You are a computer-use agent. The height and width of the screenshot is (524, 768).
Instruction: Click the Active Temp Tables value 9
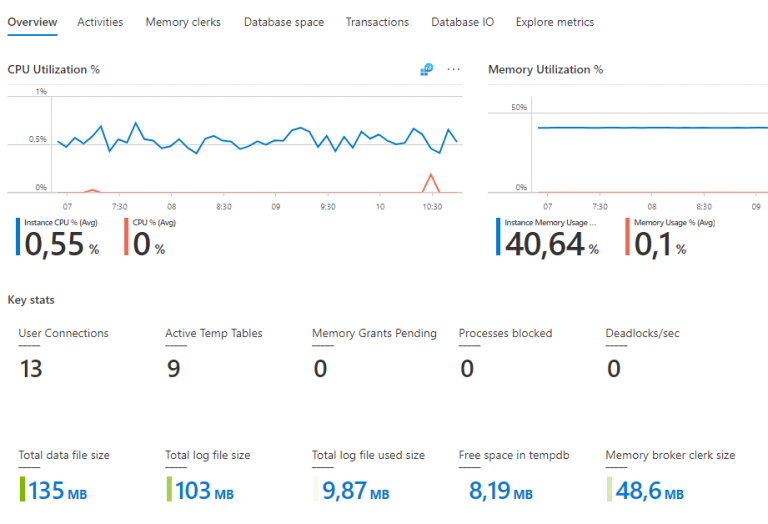pos(173,369)
